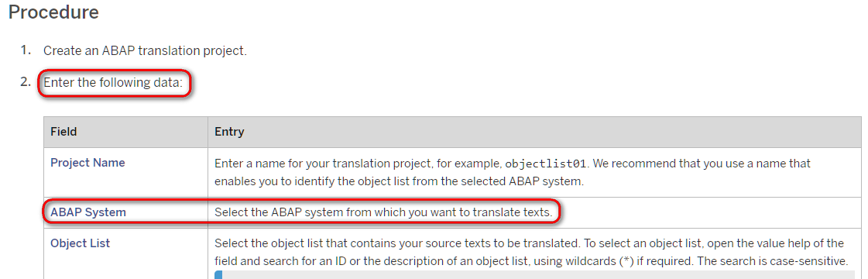Click the Procedure heading

click(x=53, y=12)
